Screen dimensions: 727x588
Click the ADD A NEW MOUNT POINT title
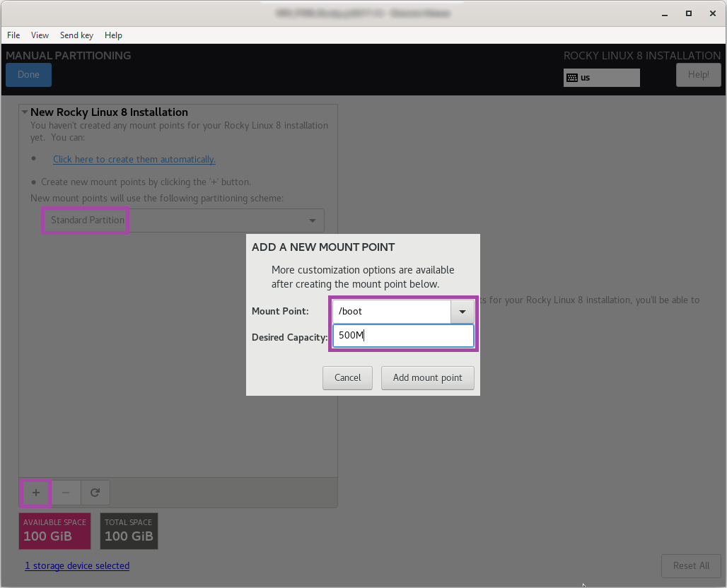[x=323, y=247]
